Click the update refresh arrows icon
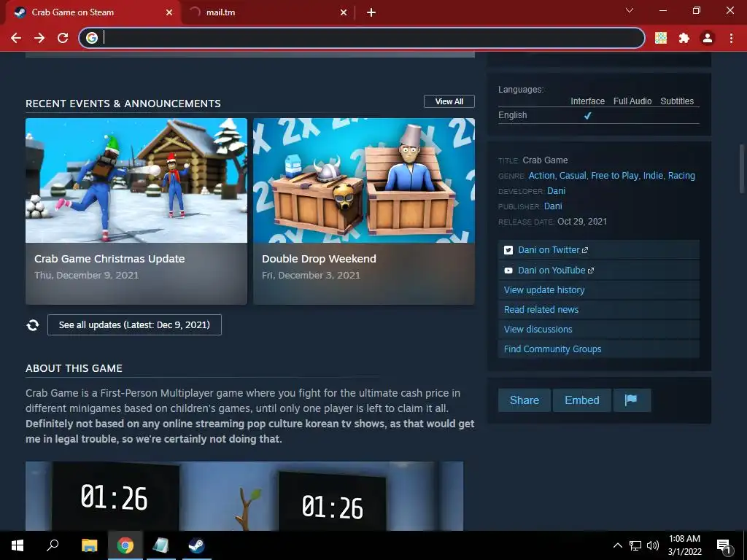747x560 pixels. click(x=33, y=324)
